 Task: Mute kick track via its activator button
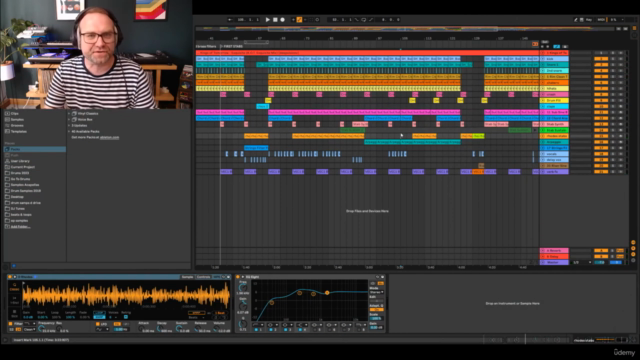(601, 59)
